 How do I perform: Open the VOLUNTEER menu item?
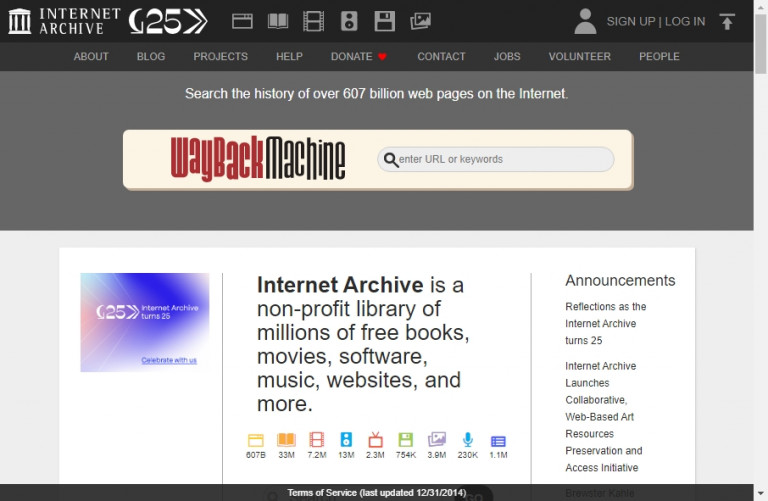coord(579,57)
